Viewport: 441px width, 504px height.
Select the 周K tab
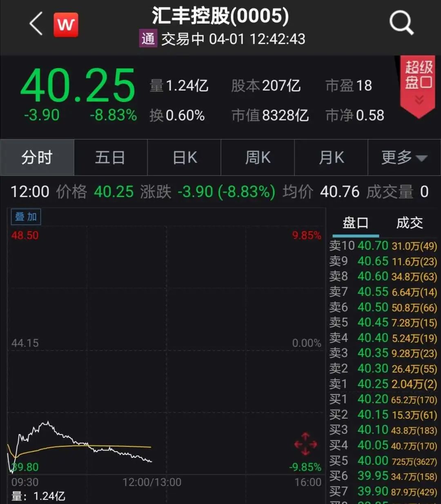click(257, 158)
